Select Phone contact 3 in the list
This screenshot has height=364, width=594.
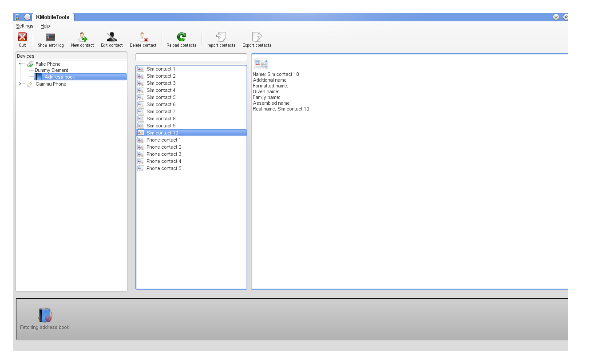(191, 154)
